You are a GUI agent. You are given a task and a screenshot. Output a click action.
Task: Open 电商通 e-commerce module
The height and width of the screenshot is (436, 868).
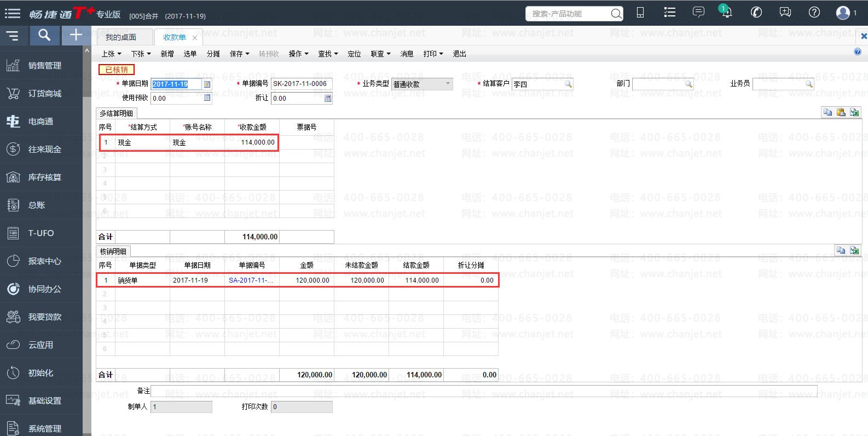42,122
